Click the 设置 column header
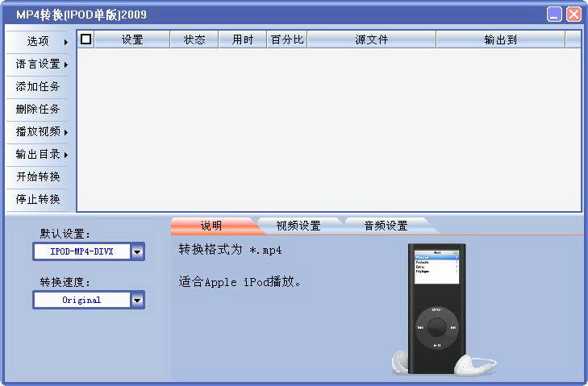Image resolution: width=588 pixels, height=386 pixels. (132, 39)
